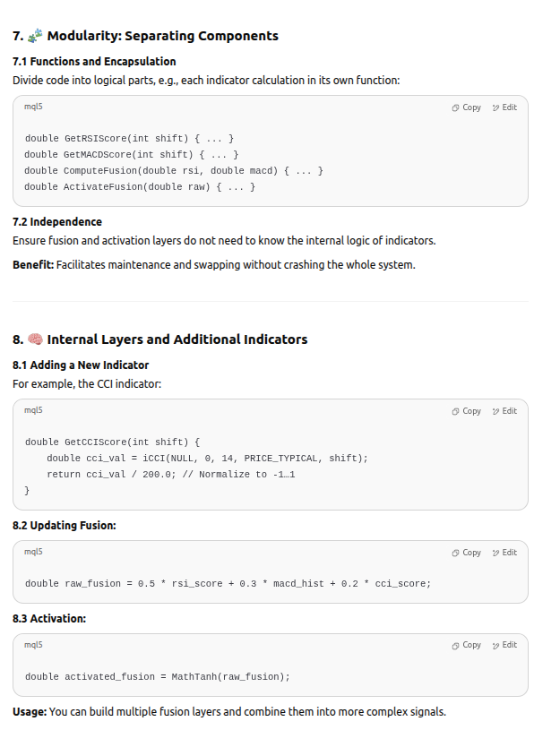Click the "8.3 Activation:" subheading
Viewport: 560px width, 747px height.
coord(48,619)
